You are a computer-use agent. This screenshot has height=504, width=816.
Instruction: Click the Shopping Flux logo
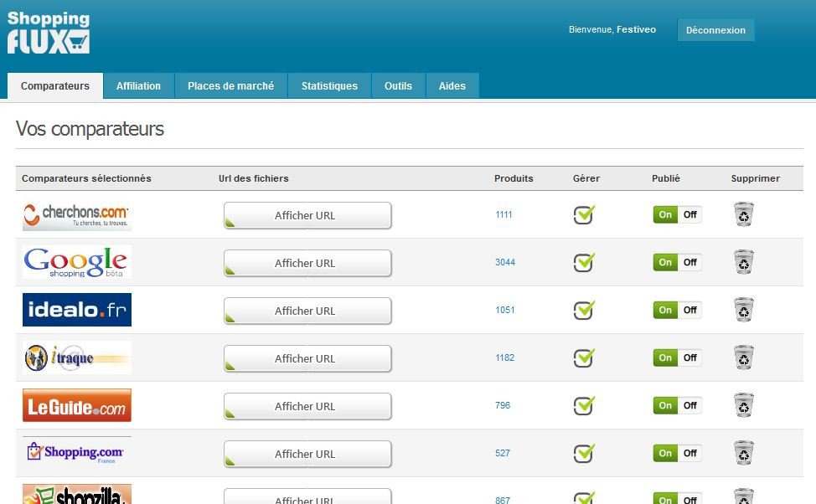point(48,33)
